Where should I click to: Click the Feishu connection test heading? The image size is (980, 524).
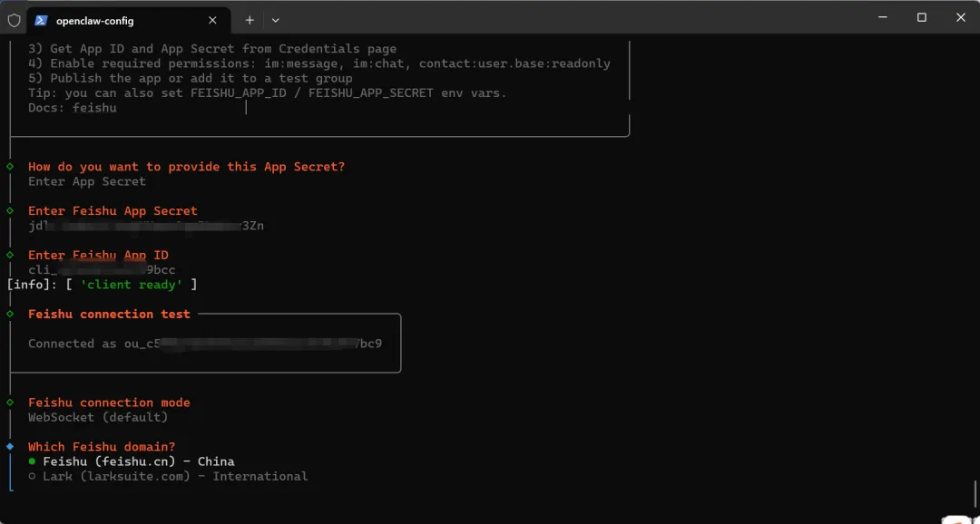109,314
